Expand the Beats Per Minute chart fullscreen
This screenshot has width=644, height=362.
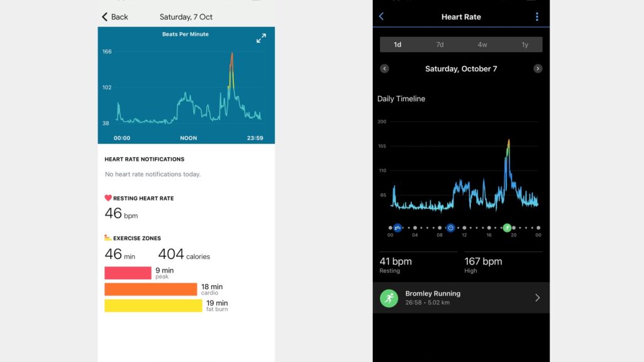[x=261, y=38]
